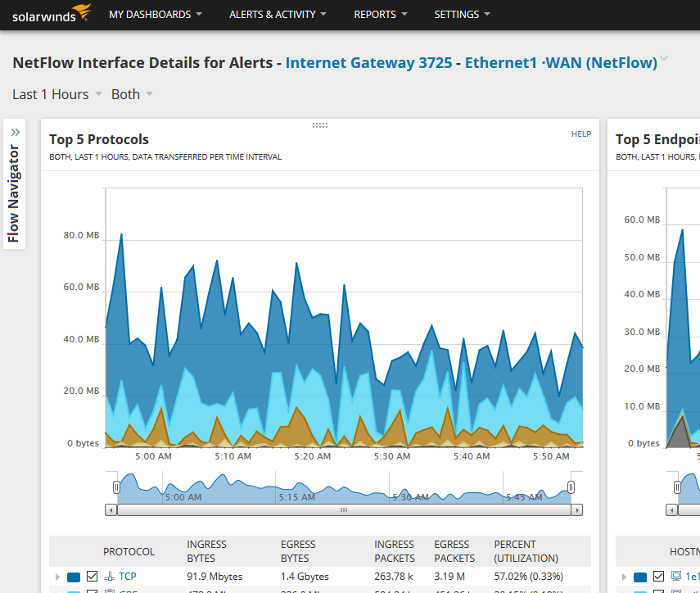Click the right handle of the time range zoom
The height and width of the screenshot is (593, 700).
pyautogui.click(x=571, y=487)
